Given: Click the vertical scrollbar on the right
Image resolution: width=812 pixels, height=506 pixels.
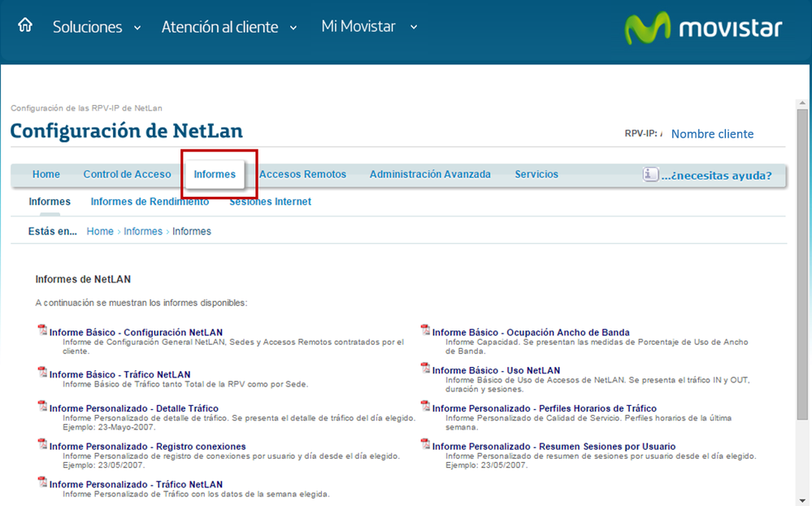Looking at the screenshot, I should click(x=801, y=244).
